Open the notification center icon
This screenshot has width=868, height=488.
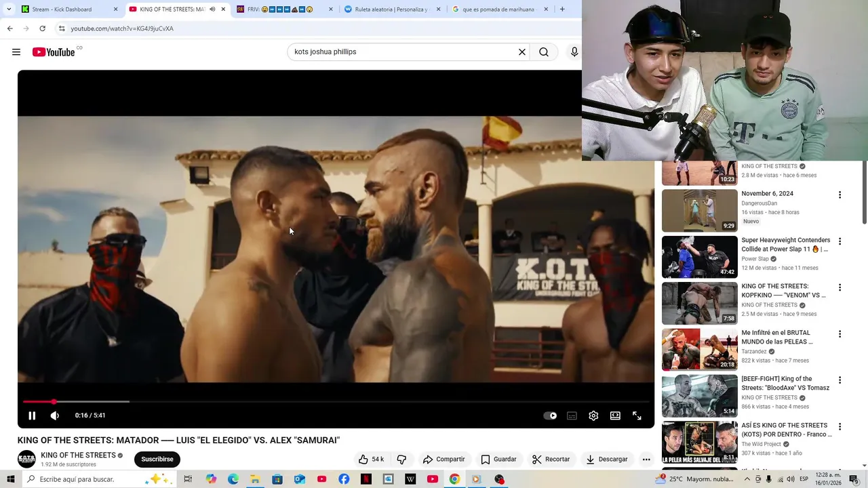coord(854,479)
